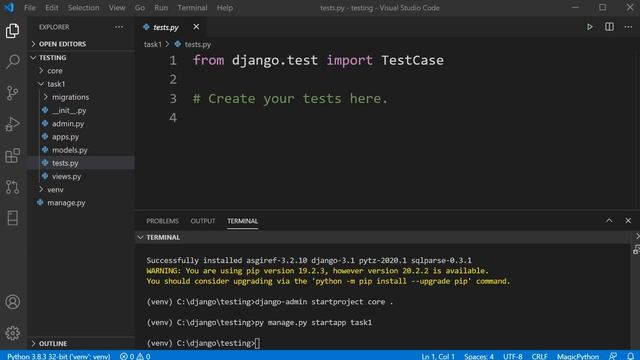640x360 pixels.
Task: Maximize the terminal panel size
Action: 609,221
